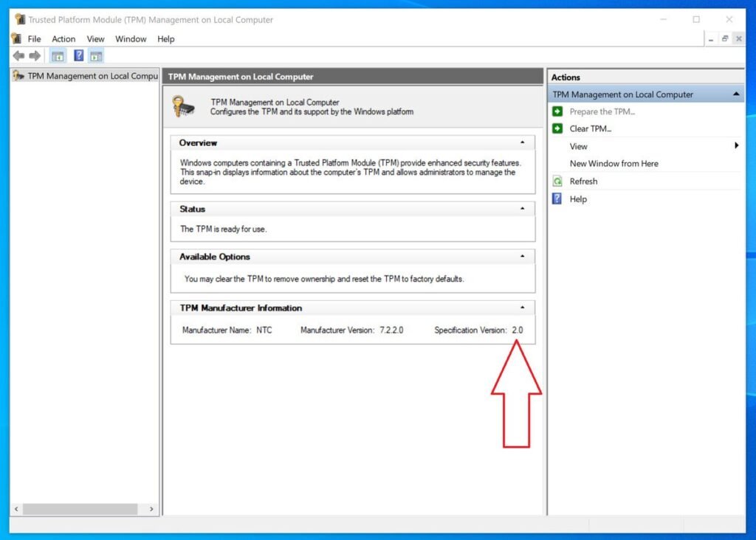Click the green arrow icon beside Clear TPM
Viewport: 756px width, 540px height.
(x=556, y=128)
